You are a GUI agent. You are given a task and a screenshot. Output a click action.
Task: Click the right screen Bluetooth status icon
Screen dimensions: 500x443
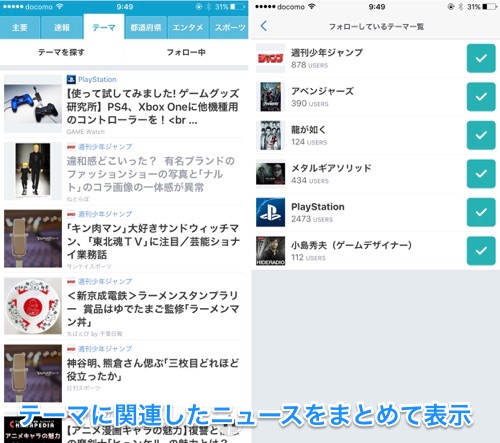[460, 7]
